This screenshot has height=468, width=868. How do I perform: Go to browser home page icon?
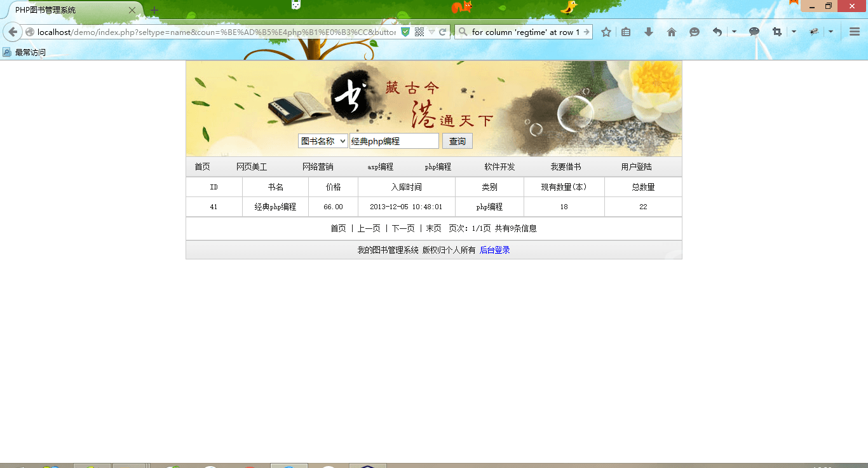pos(671,32)
